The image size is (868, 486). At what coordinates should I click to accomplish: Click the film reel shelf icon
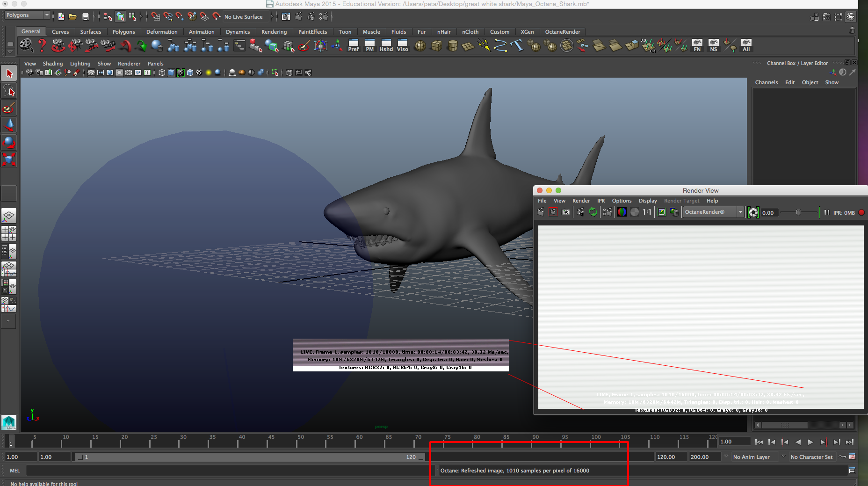[x=26, y=45]
